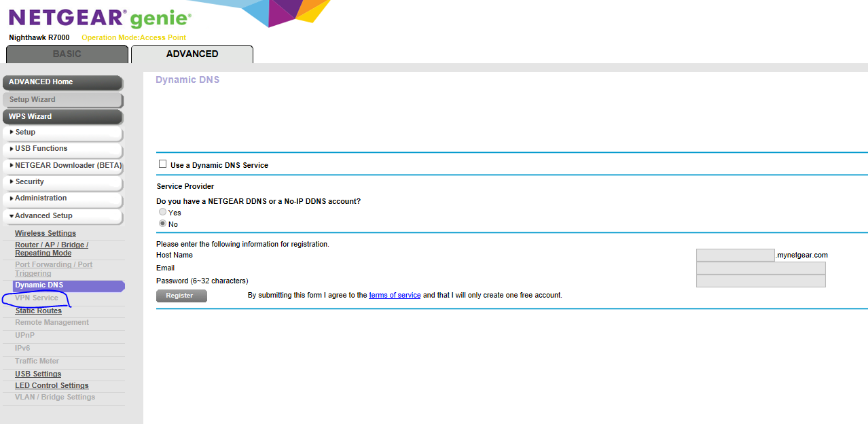Open the terms of service link
Screen dimensions: 868x424
395,294
